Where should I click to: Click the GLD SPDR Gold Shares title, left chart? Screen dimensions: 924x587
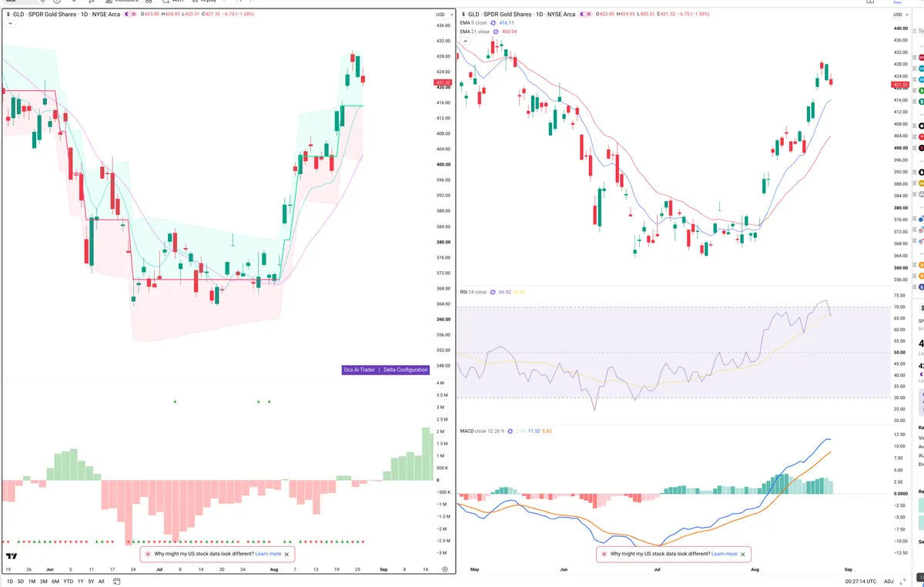[x=66, y=14]
